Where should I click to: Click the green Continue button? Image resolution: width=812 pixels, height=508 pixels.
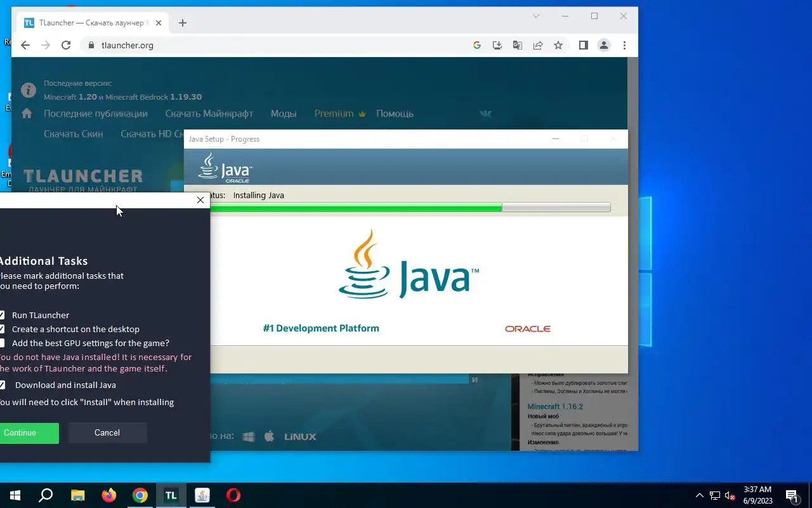click(x=29, y=433)
